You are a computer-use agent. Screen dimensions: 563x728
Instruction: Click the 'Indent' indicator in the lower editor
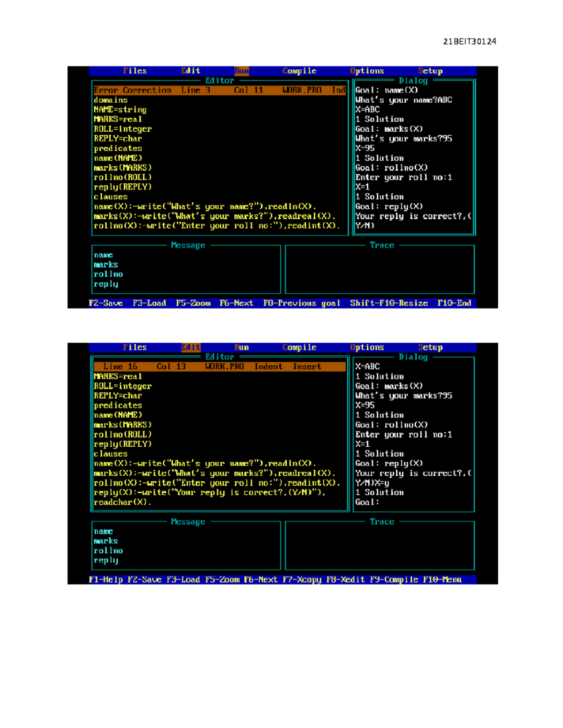pyautogui.click(x=268, y=367)
